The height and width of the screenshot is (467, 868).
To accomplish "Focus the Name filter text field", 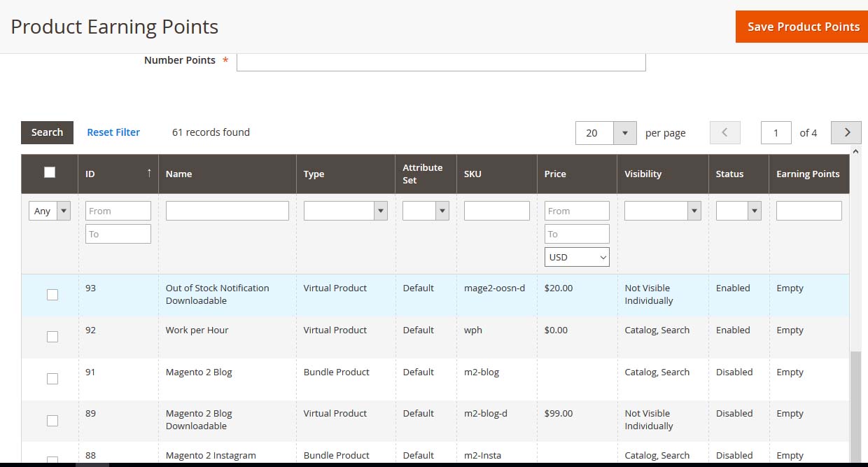I will point(227,211).
